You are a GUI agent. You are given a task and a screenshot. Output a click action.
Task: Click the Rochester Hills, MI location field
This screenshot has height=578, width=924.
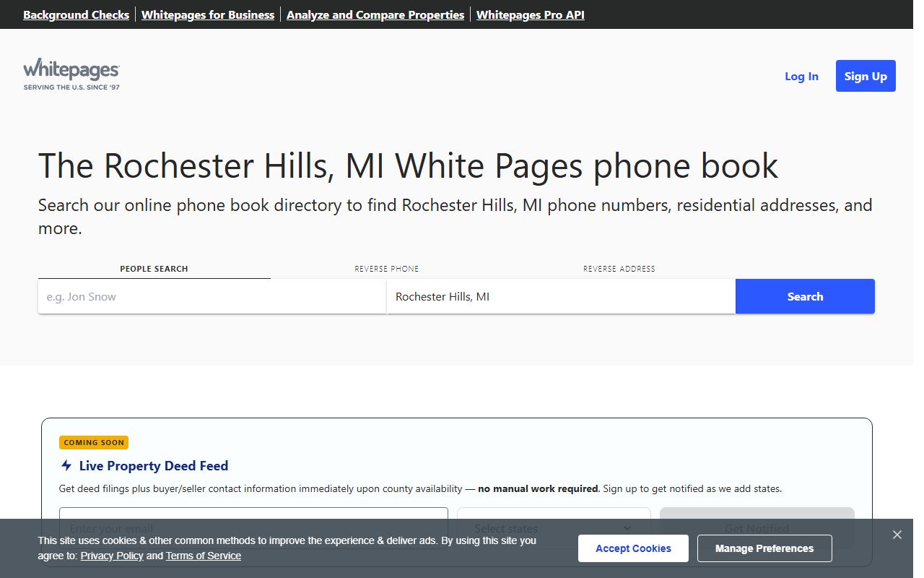[x=561, y=296]
